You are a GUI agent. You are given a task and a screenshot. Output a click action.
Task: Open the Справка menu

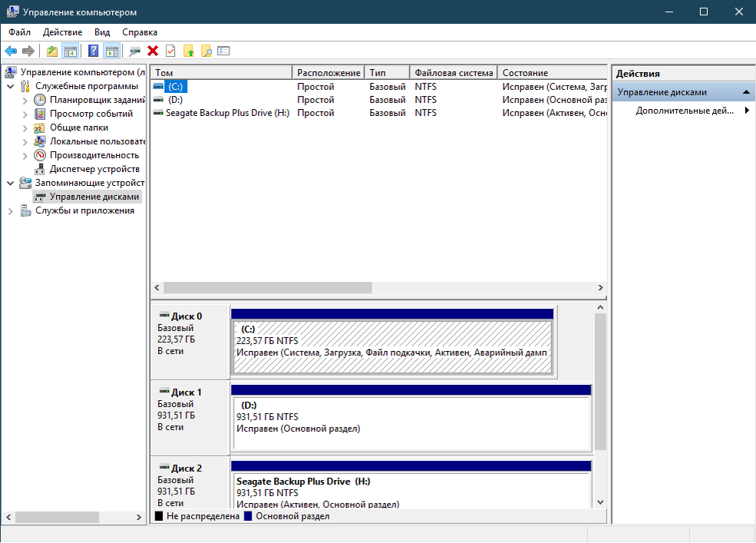(x=140, y=31)
